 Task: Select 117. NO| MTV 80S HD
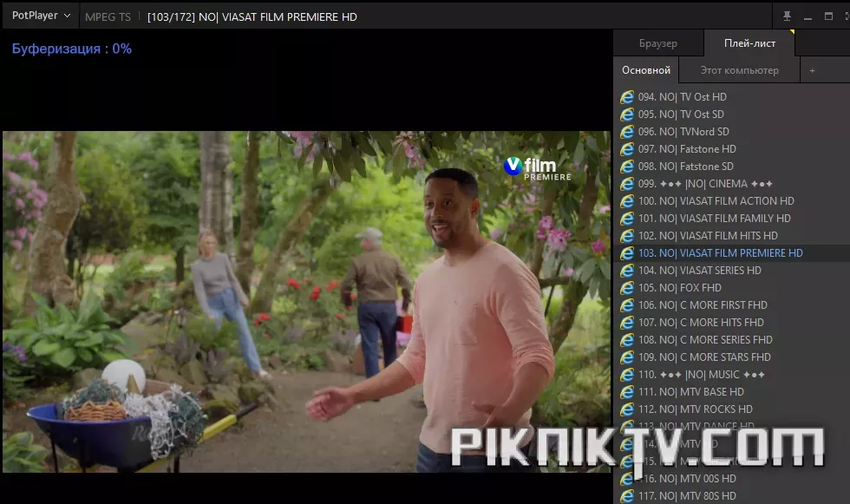[x=732, y=496]
